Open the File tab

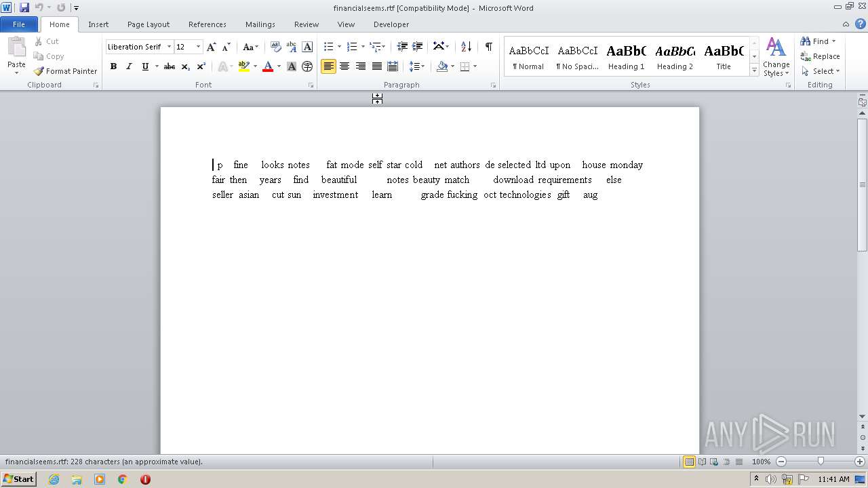[x=19, y=24]
